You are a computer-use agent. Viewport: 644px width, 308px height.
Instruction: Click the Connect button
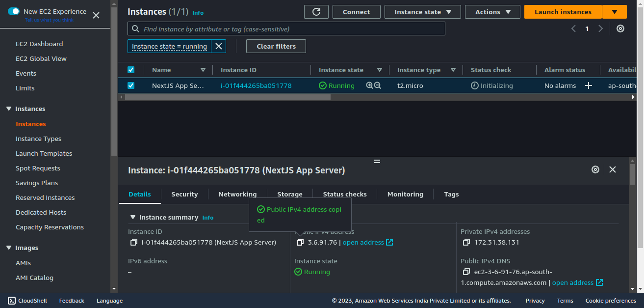pyautogui.click(x=357, y=12)
